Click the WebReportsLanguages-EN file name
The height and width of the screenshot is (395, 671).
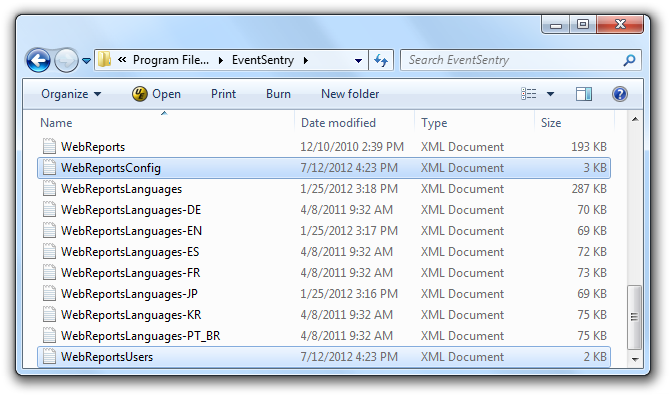coord(131,231)
